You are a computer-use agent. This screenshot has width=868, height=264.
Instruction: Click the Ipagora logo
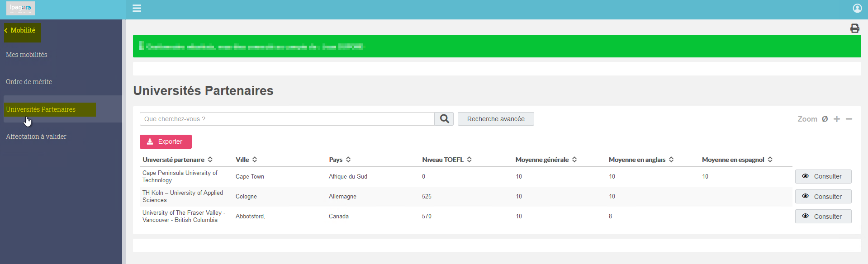20,8
